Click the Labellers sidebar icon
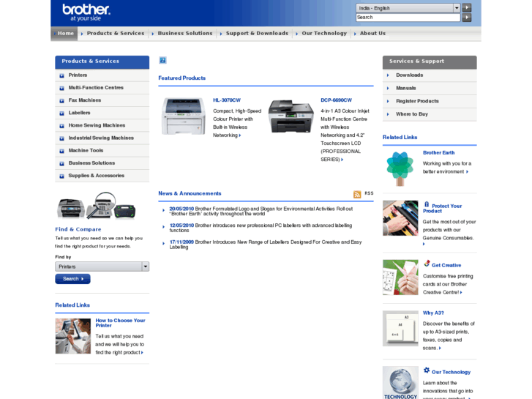 pos(61,113)
